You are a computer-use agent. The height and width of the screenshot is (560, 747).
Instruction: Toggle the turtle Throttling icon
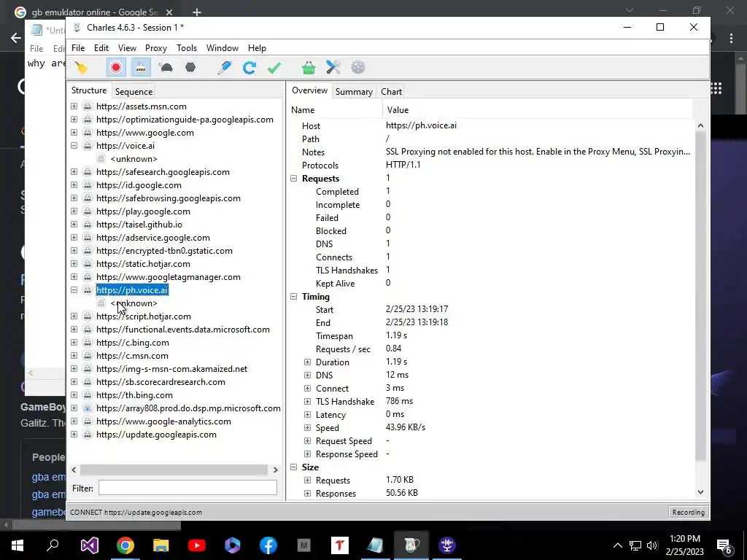tap(166, 68)
